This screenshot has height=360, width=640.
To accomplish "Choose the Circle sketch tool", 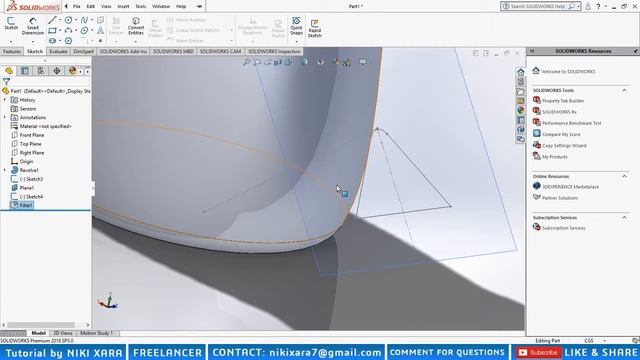I will pos(68,20).
